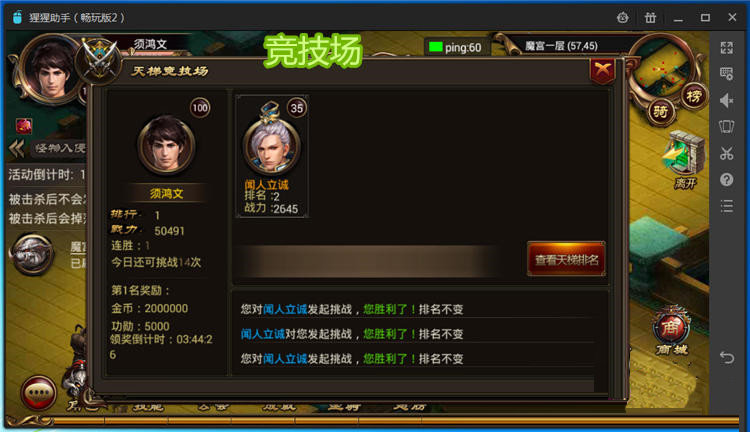
Task: Click 闻人立诚 link in first battle log
Action: tap(285, 310)
